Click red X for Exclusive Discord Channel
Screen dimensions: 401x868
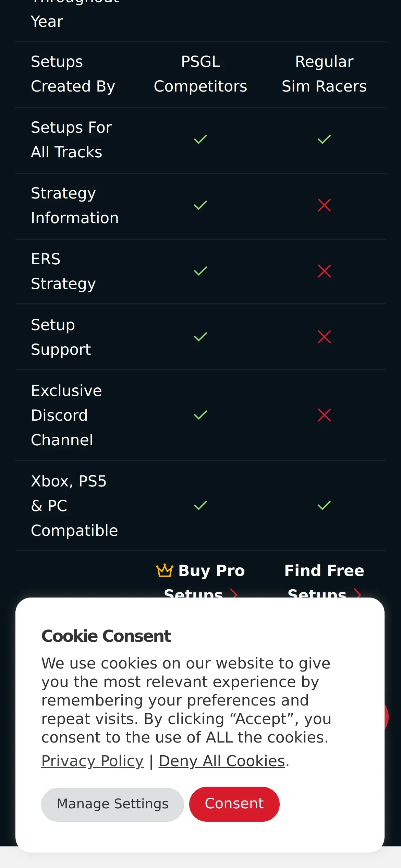tap(324, 415)
